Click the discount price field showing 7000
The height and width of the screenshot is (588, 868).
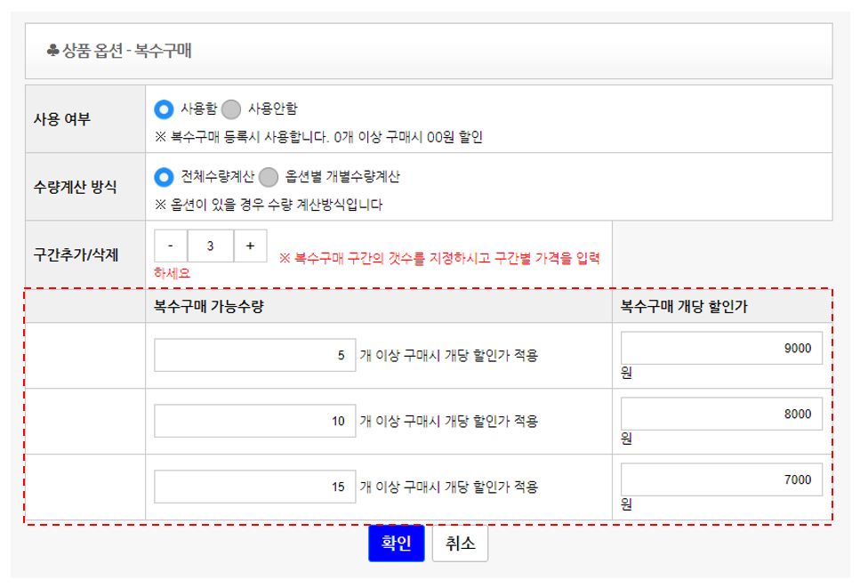pyautogui.click(x=721, y=479)
